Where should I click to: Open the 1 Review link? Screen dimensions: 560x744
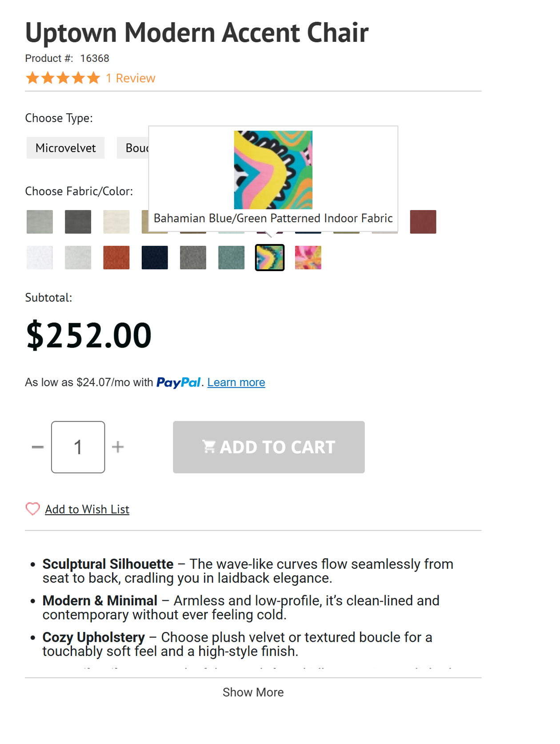pos(129,78)
